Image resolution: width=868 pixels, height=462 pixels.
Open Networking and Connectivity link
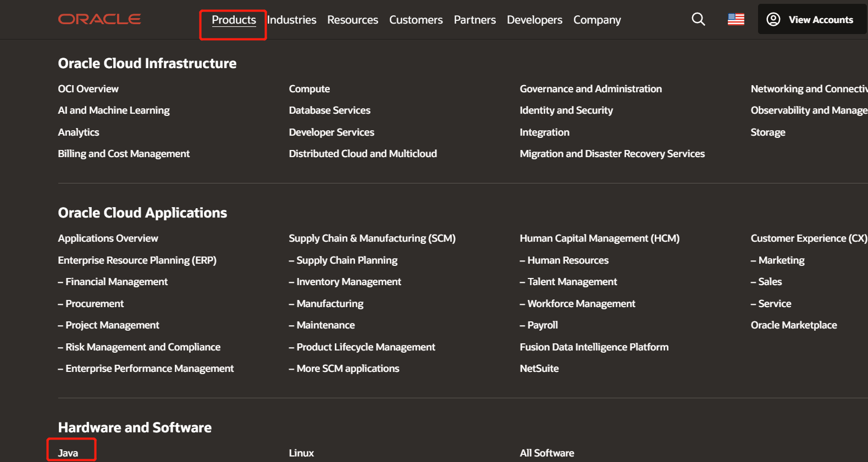point(809,89)
